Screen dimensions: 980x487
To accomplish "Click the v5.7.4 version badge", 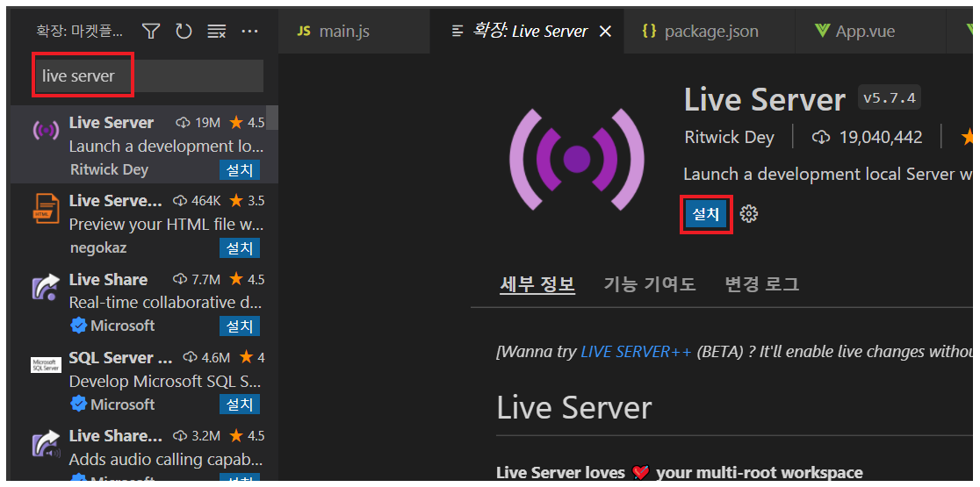I will pyautogui.click(x=889, y=97).
